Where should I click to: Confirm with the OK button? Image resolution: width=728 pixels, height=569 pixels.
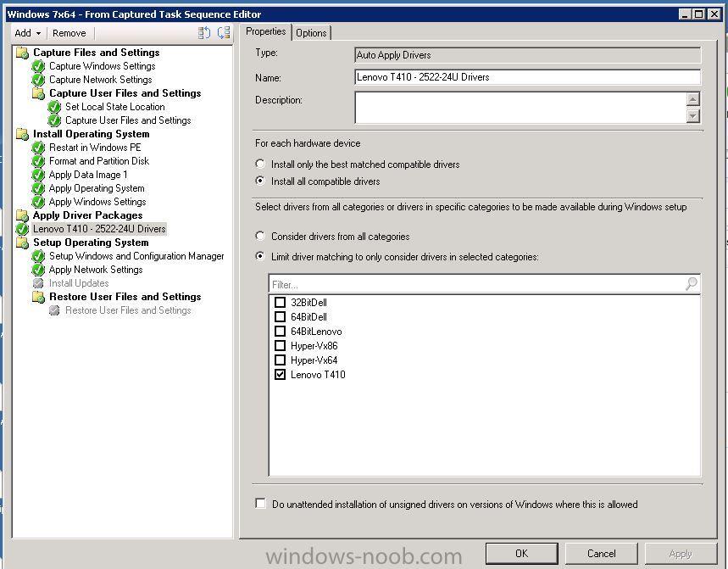[x=521, y=553]
